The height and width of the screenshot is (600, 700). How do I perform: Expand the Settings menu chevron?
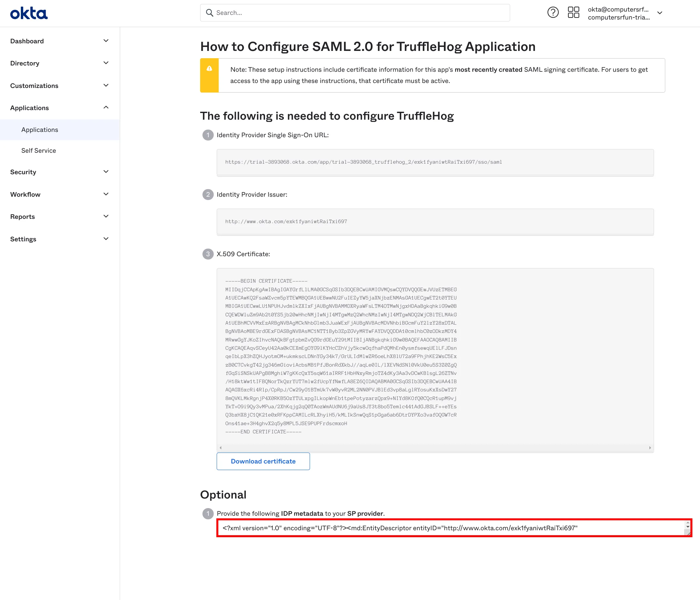pyautogui.click(x=106, y=239)
